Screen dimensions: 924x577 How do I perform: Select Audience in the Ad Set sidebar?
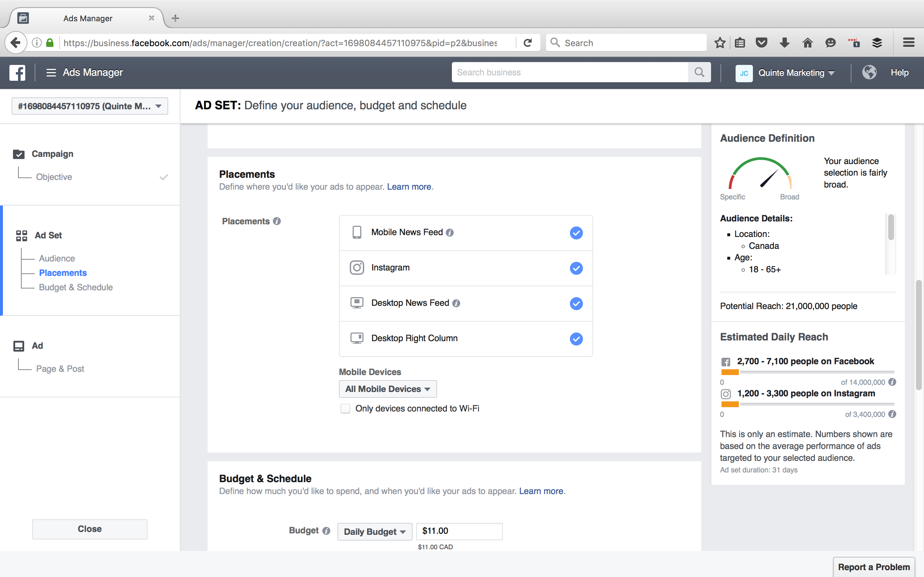(x=57, y=258)
